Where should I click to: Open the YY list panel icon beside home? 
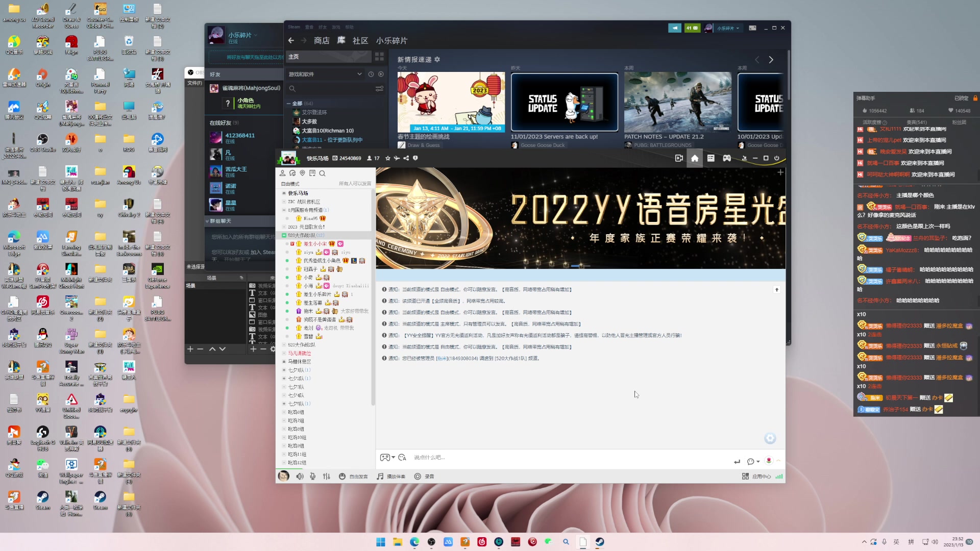[x=710, y=158]
